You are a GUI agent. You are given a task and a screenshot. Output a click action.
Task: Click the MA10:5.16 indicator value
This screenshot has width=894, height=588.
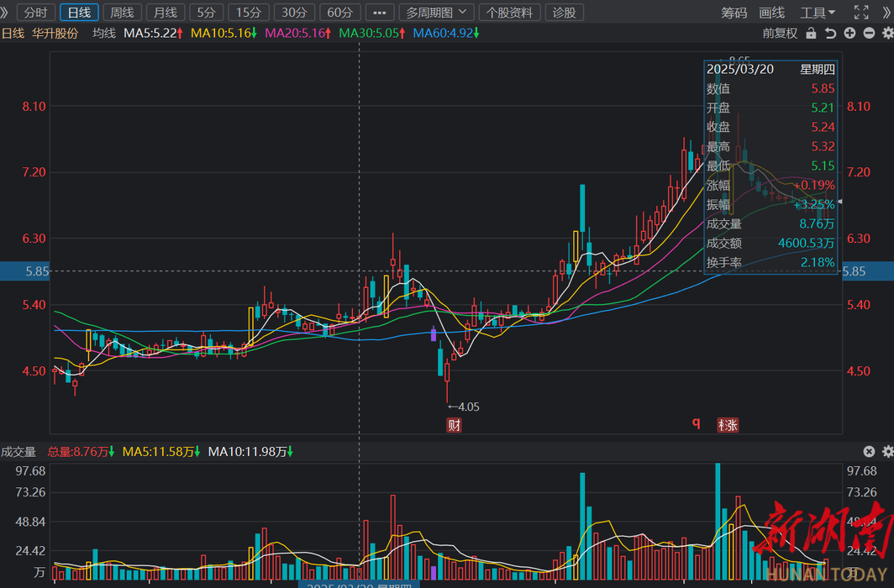click(223, 33)
